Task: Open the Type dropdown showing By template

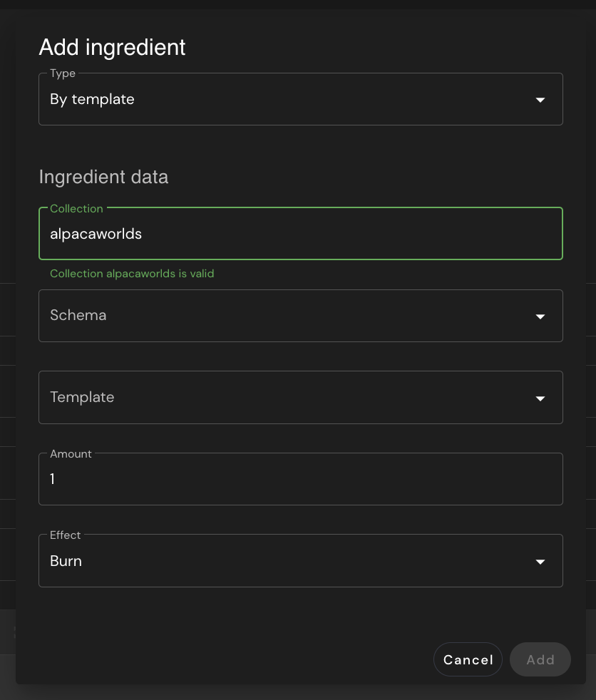Action: [300, 99]
